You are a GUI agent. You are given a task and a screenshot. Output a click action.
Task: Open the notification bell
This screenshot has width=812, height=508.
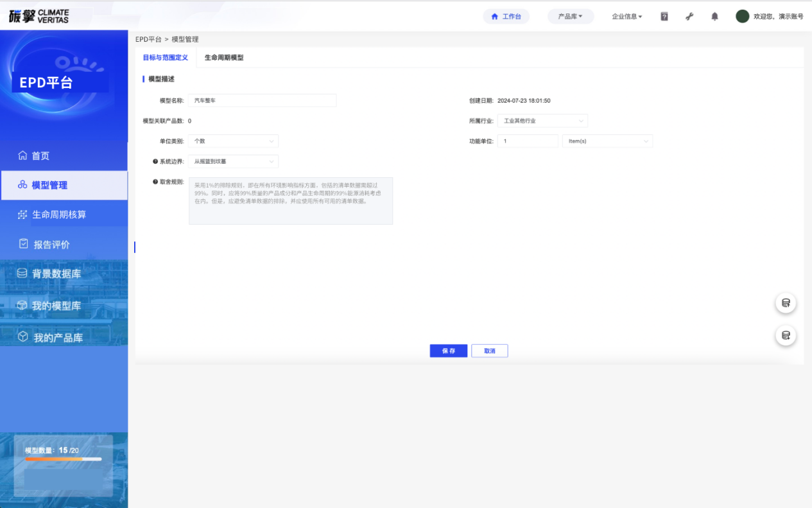tap(714, 17)
